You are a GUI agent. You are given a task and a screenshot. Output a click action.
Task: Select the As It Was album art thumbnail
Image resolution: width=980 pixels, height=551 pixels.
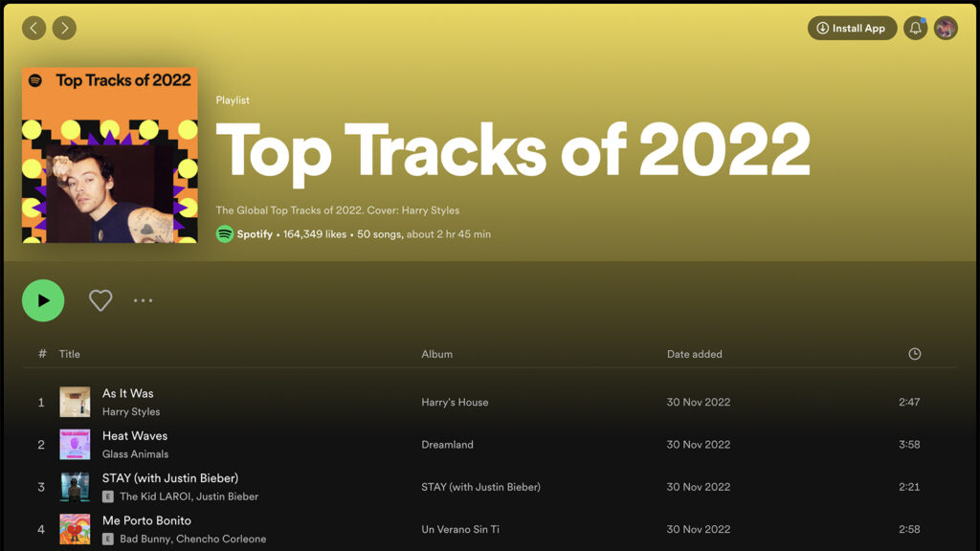(x=75, y=402)
